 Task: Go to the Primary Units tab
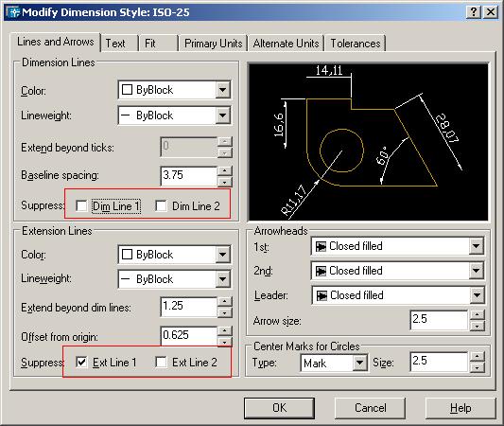click(x=213, y=44)
